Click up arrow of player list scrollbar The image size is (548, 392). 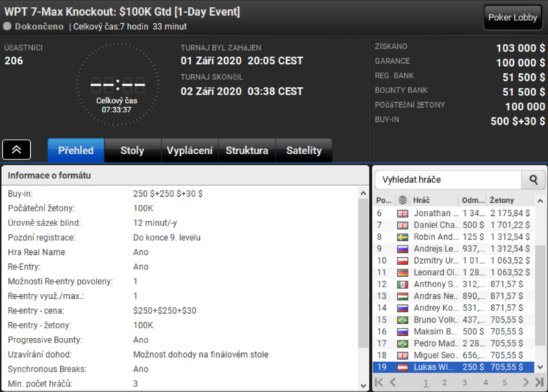click(540, 201)
